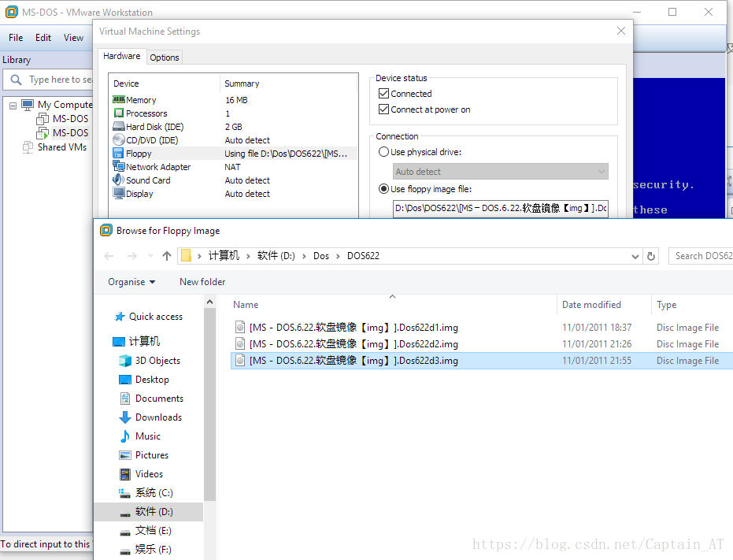Image resolution: width=733 pixels, height=560 pixels.
Task: Click the New folder button
Action: click(202, 282)
